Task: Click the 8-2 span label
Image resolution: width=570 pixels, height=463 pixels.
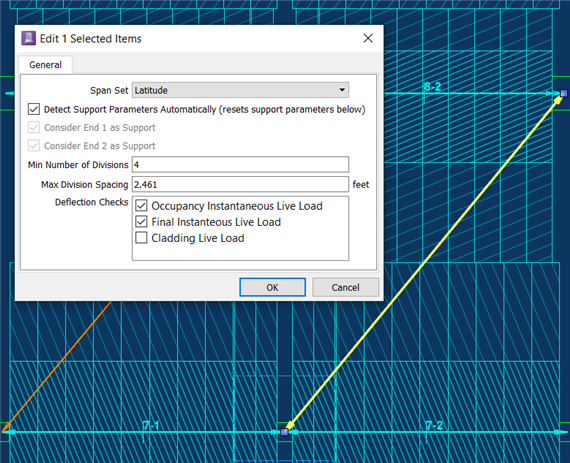Action: 432,86
